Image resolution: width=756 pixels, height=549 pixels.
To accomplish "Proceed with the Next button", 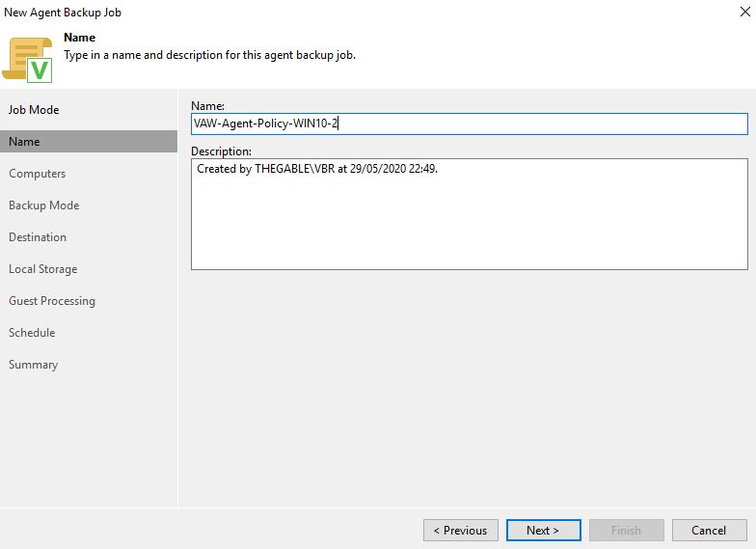I will click(x=544, y=531).
